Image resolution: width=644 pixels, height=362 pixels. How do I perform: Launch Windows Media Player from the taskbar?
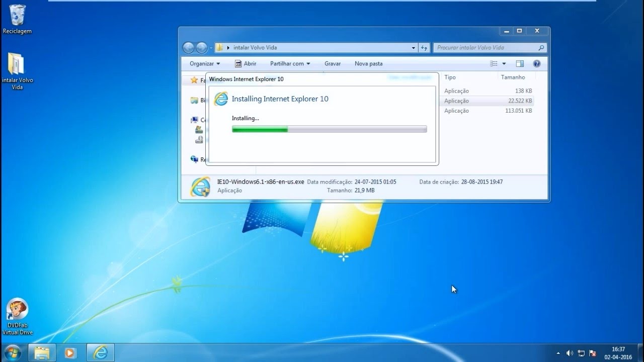pyautogui.click(x=70, y=353)
